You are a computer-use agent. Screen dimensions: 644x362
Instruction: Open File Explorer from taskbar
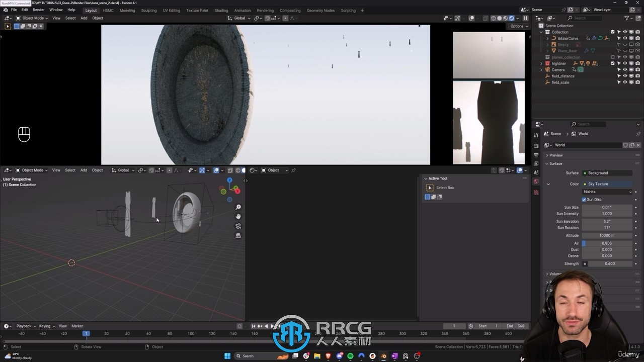coord(317,356)
